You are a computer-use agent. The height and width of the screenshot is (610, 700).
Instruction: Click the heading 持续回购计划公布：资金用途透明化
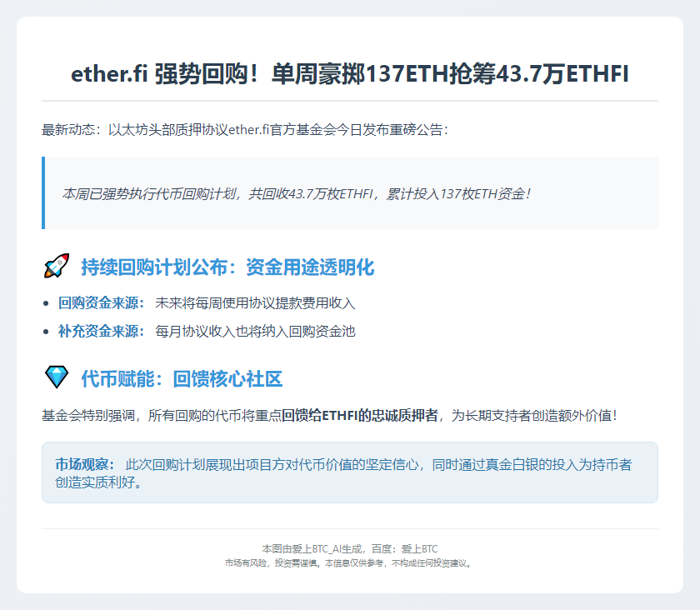227,267
